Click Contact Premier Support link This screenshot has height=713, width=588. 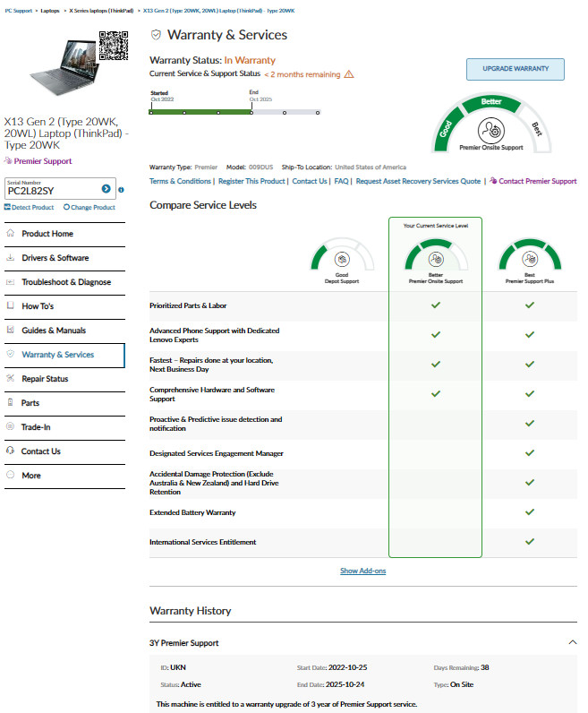533,181
